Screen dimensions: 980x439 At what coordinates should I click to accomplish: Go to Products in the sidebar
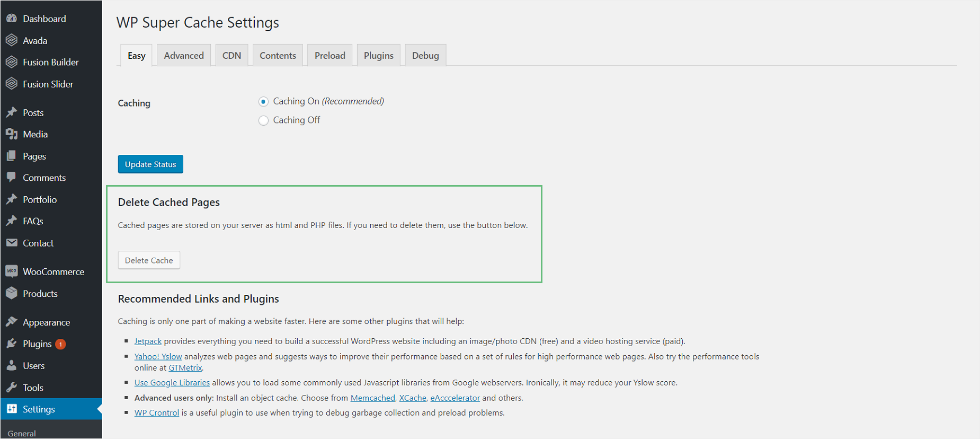pos(40,293)
